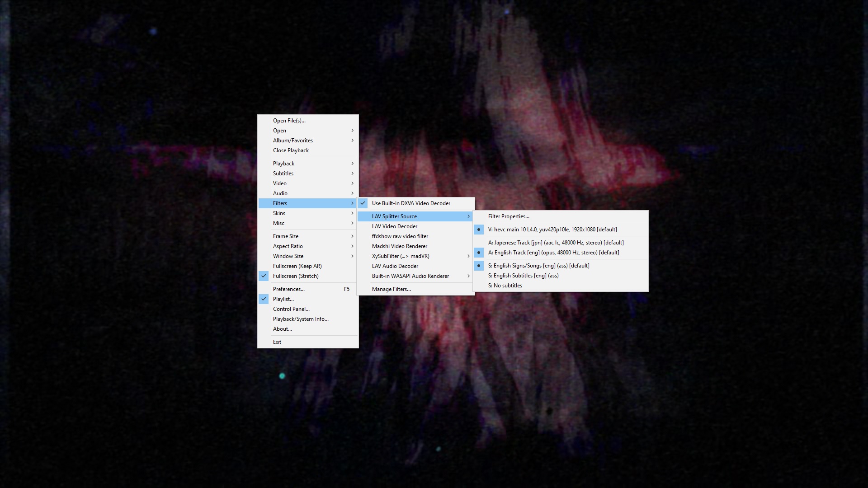Select S: No subtitles option
868x488 pixels.
coord(505,286)
